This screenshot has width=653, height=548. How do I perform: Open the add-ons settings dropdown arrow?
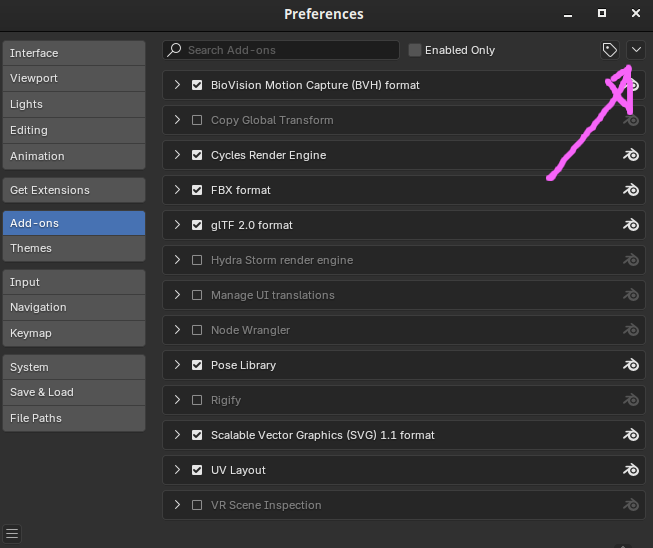click(x=636, y=50)
